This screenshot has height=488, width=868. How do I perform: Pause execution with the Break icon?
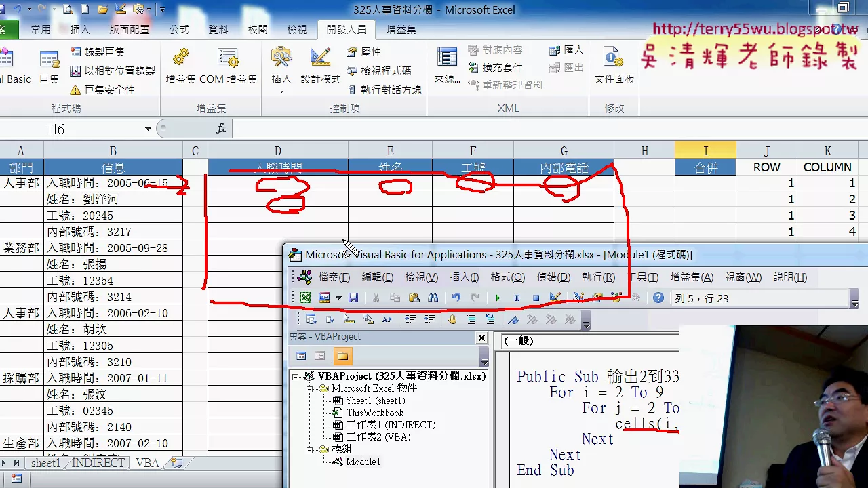(x=517, y=298)
